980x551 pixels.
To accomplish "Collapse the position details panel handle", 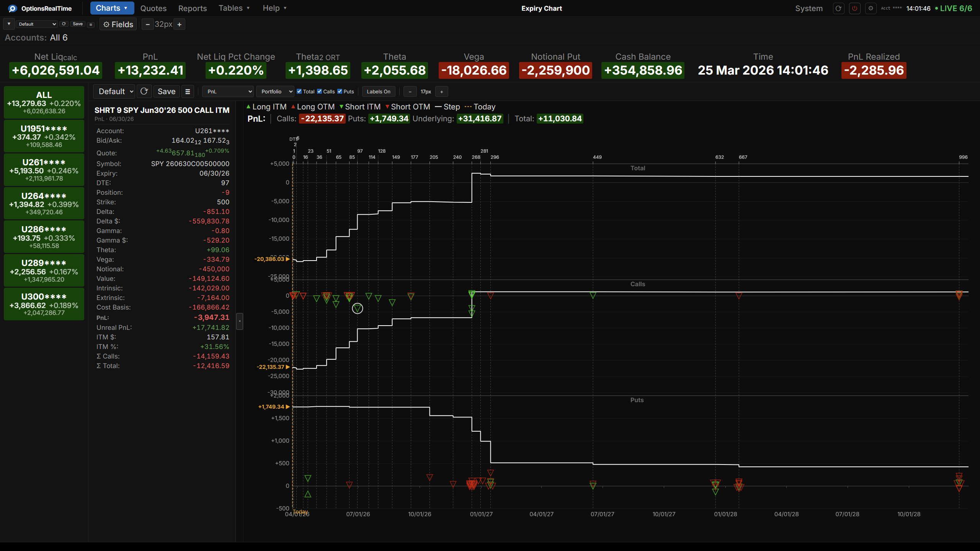I will 240,321.
